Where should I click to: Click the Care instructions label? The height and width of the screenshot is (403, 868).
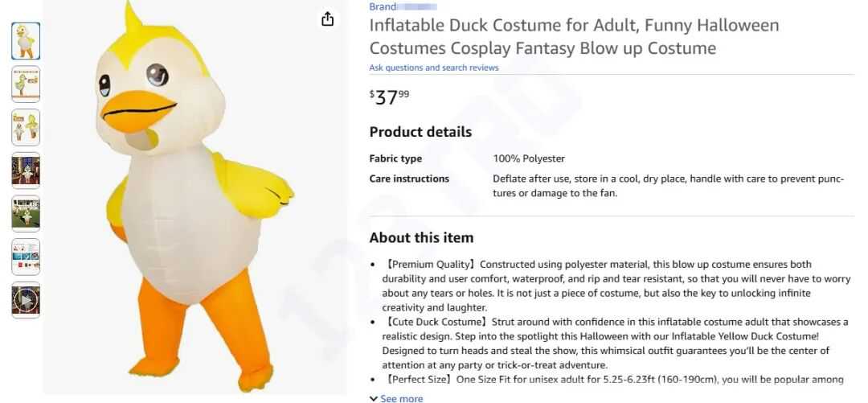click(x=409, y=179)
